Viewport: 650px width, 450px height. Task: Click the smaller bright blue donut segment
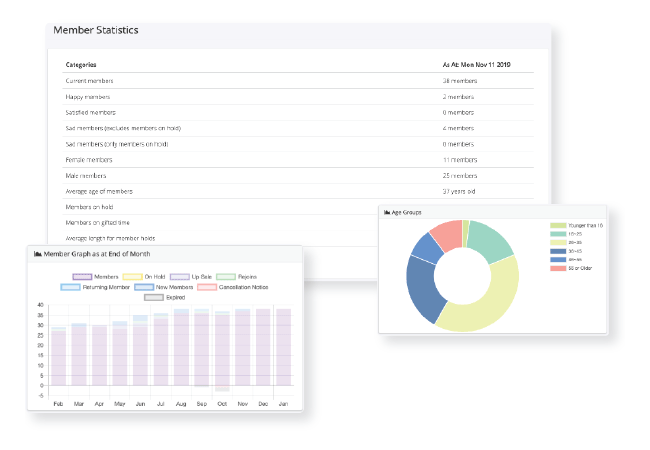point(429,249)
